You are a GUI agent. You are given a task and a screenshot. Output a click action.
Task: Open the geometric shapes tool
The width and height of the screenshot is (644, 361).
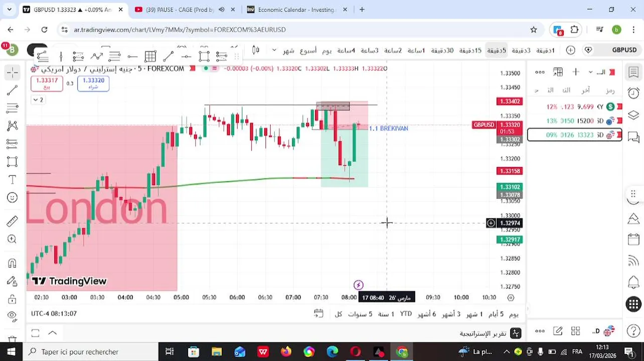(x=13, y=161)
